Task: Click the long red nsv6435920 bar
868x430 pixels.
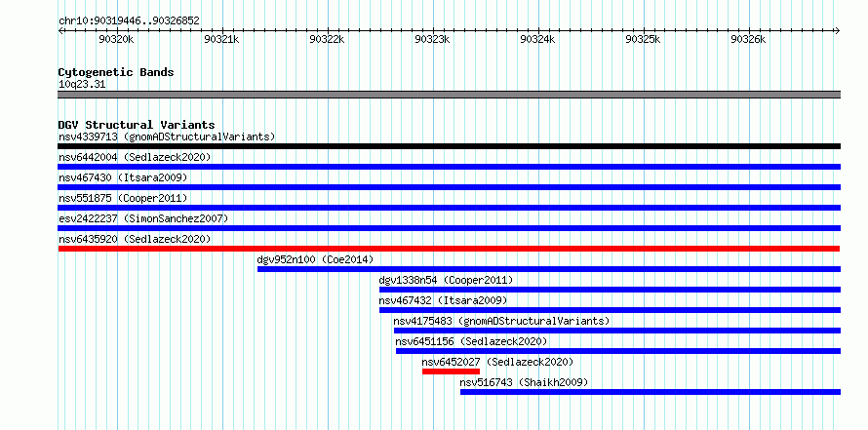Action: [x=449, y=249]
